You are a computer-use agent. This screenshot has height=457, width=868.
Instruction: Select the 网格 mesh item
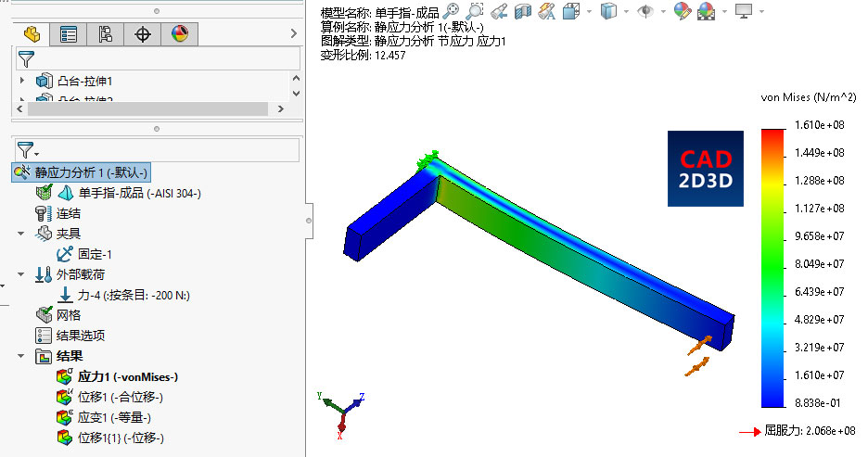coord(68,315)
